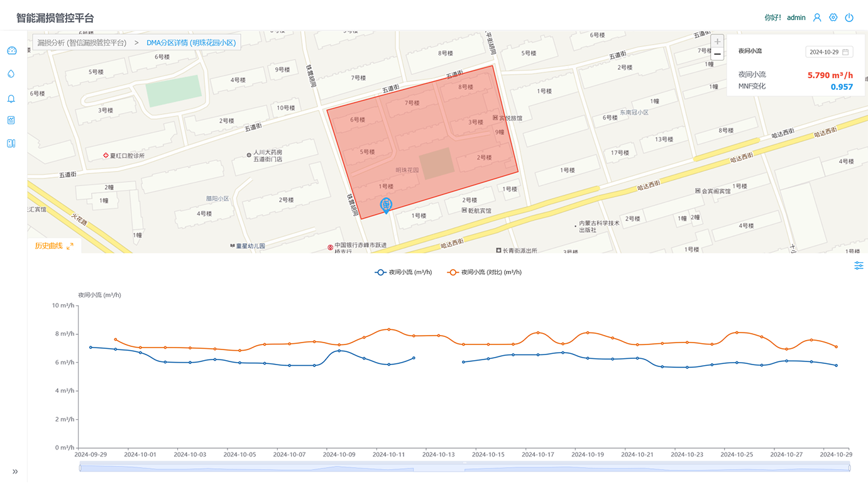Toggle the 夜间小流 (对比) legend series

click(484, 272)
